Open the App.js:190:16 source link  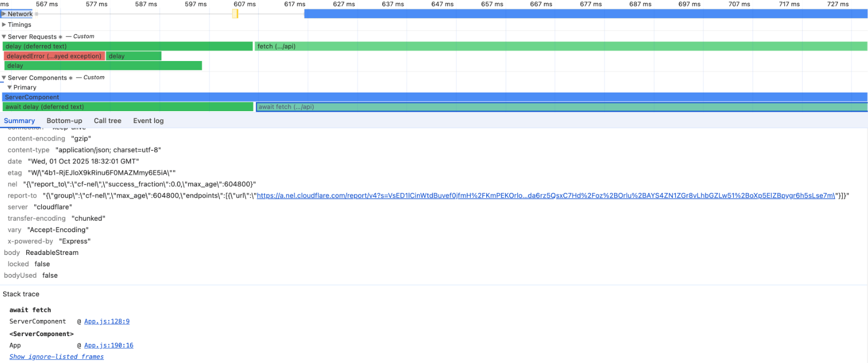pos(109,345)
